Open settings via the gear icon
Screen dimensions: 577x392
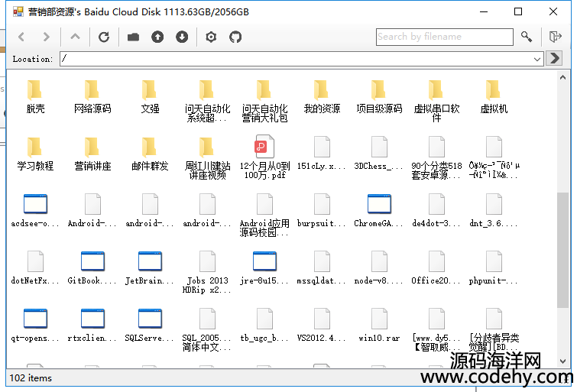[211, 37]
